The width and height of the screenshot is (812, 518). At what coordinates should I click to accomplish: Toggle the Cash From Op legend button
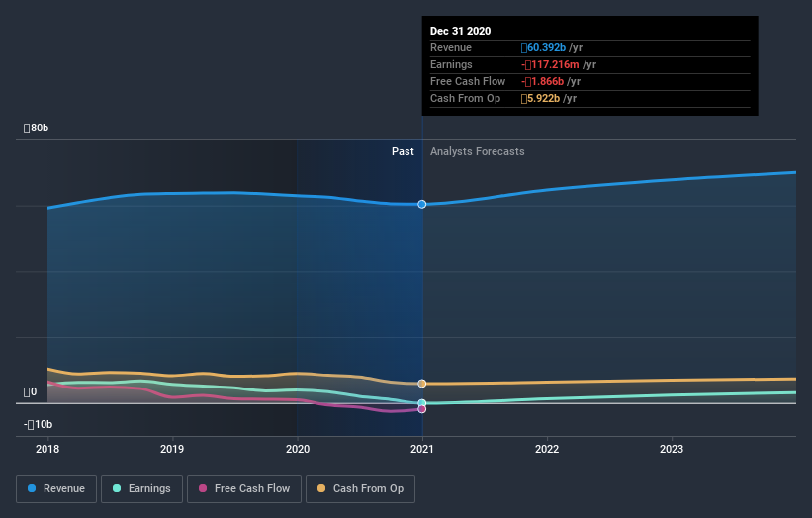(x=360, y=489)
